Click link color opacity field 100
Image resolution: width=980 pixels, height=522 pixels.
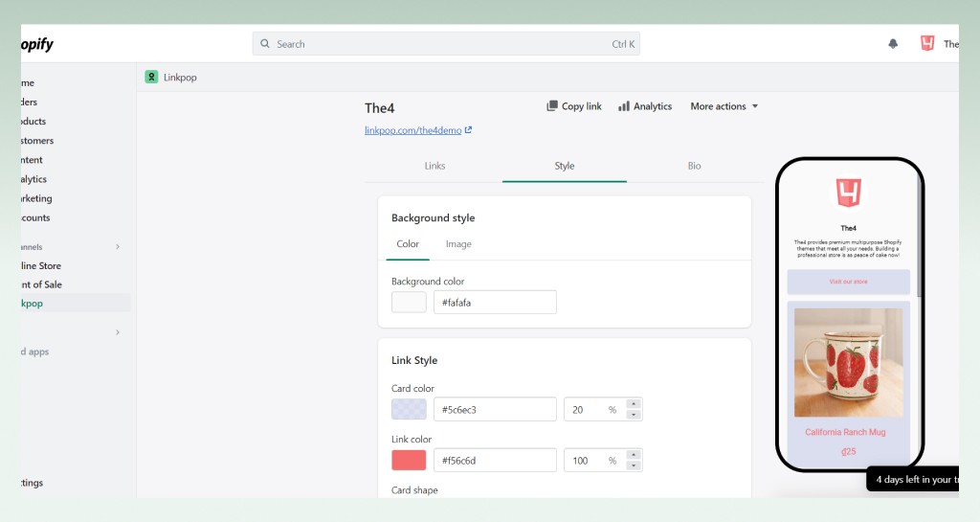tap(593, 460)
